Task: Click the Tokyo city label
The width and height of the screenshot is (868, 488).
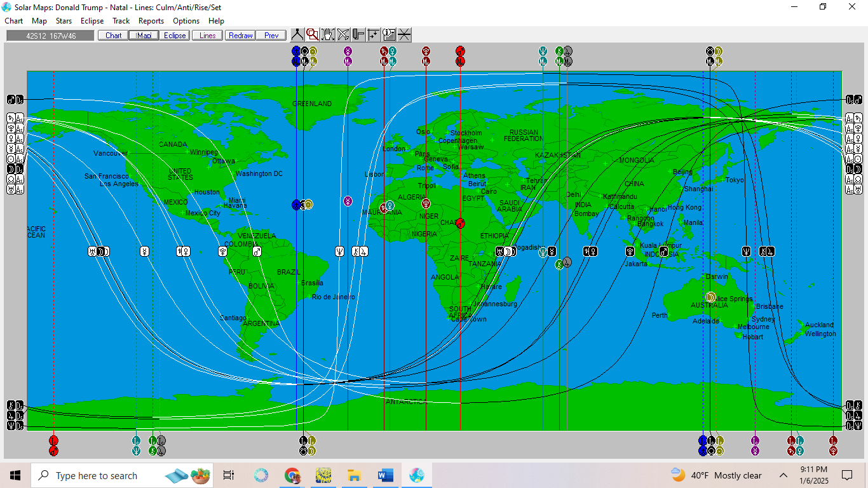Action: point(735,180)
